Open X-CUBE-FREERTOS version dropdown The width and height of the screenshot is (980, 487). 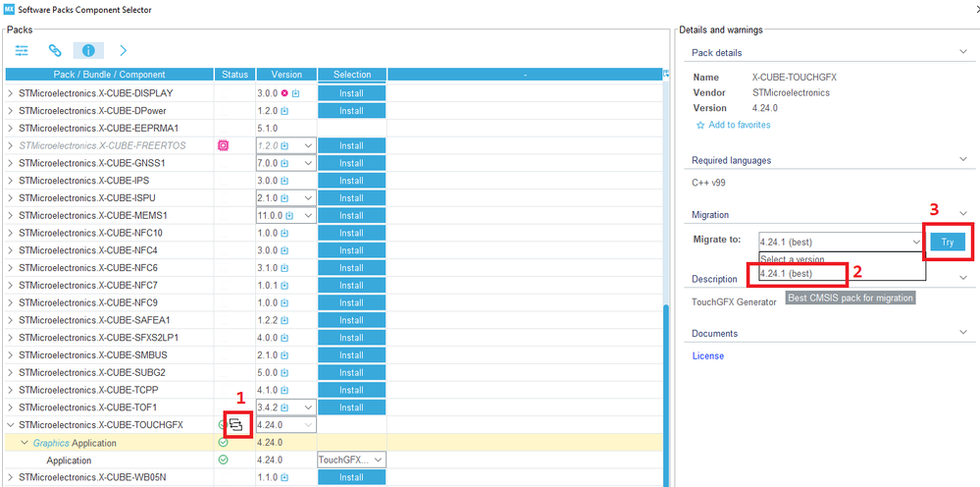(308, 145)
